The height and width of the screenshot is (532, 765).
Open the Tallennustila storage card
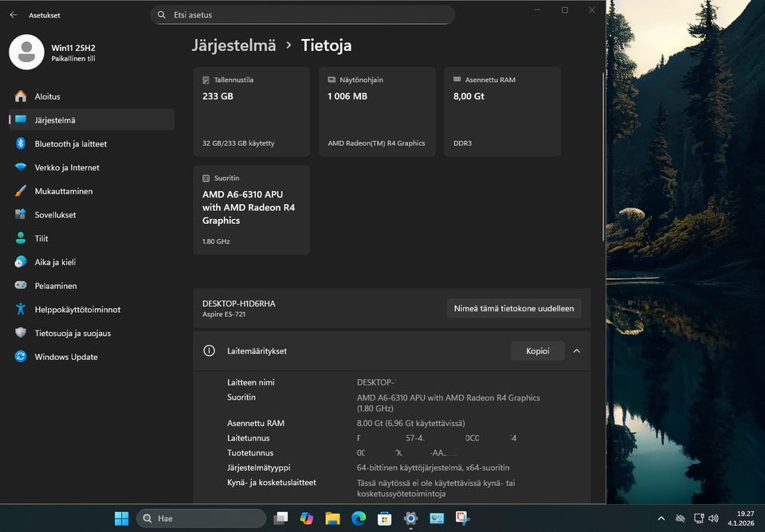coord(251,111)
